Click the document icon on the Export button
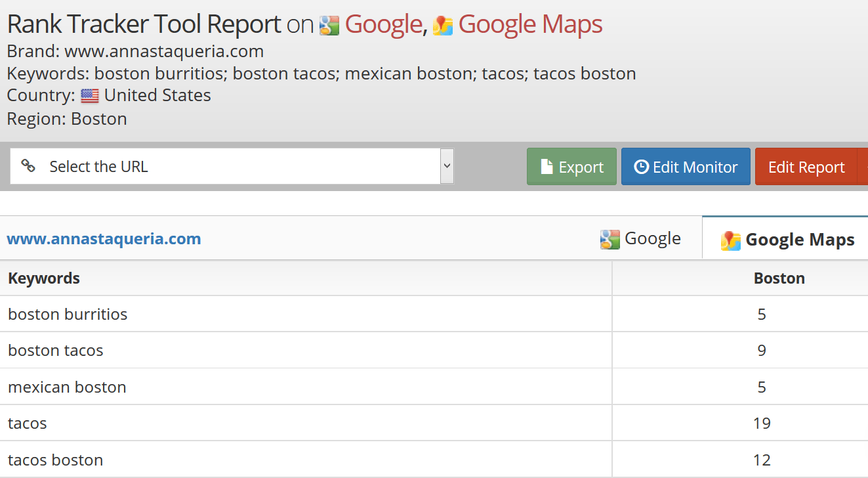The width and height of the screenshot is (868, 478). 547,167
